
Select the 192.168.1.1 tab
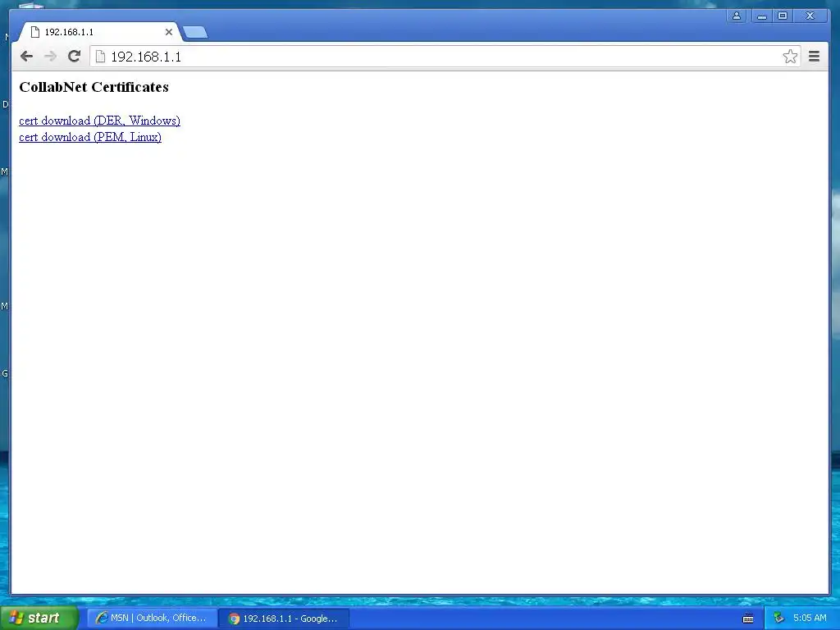[99, 32]
